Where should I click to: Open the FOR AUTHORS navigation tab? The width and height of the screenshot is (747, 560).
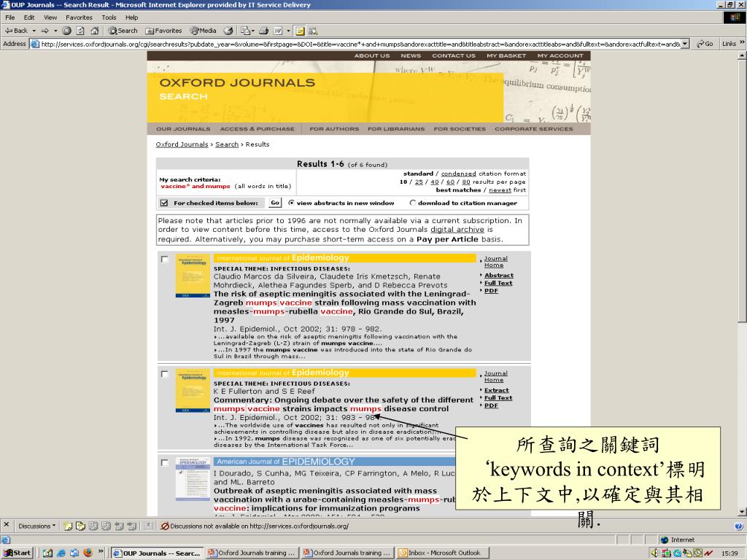[x=334, y=129]
